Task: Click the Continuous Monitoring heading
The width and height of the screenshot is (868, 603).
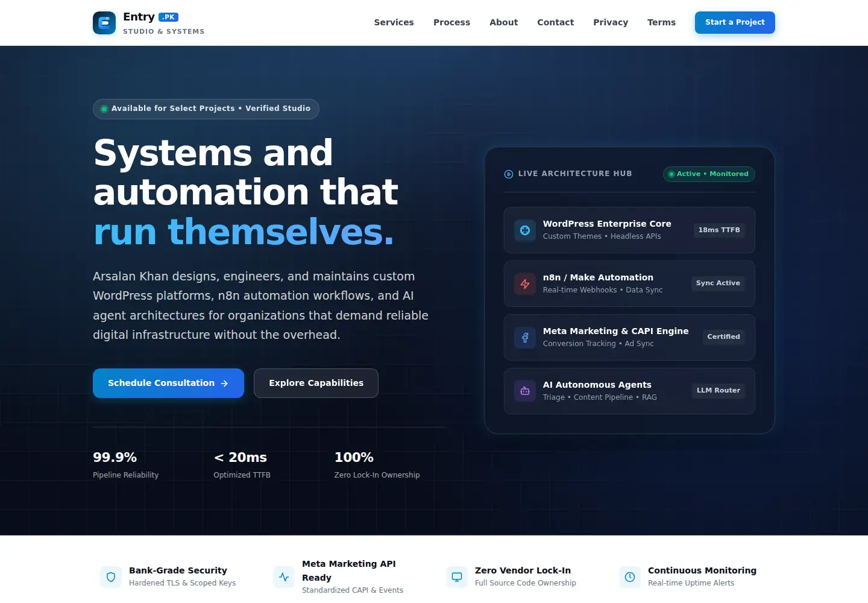Action: click(x=702, y=570)
